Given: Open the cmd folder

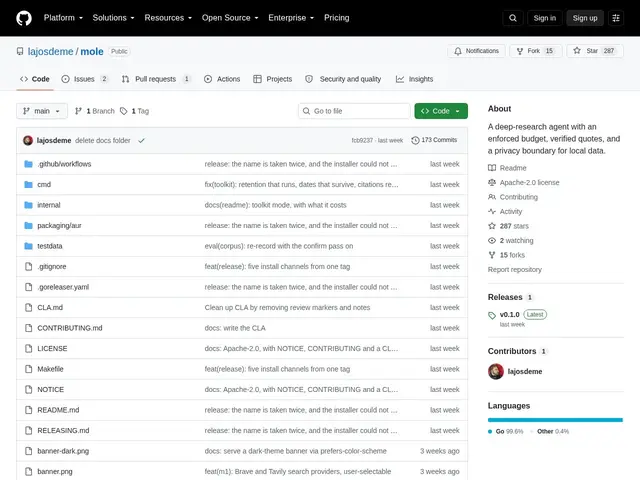Looking at the screenshot, I should pyautogui.click(x=44, y=184).
